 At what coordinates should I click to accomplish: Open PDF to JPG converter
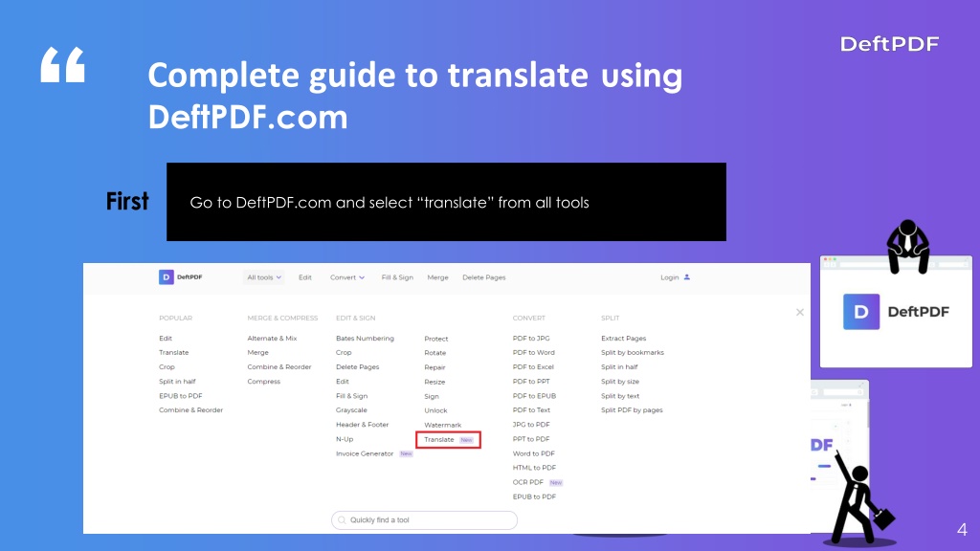point(531,338)
